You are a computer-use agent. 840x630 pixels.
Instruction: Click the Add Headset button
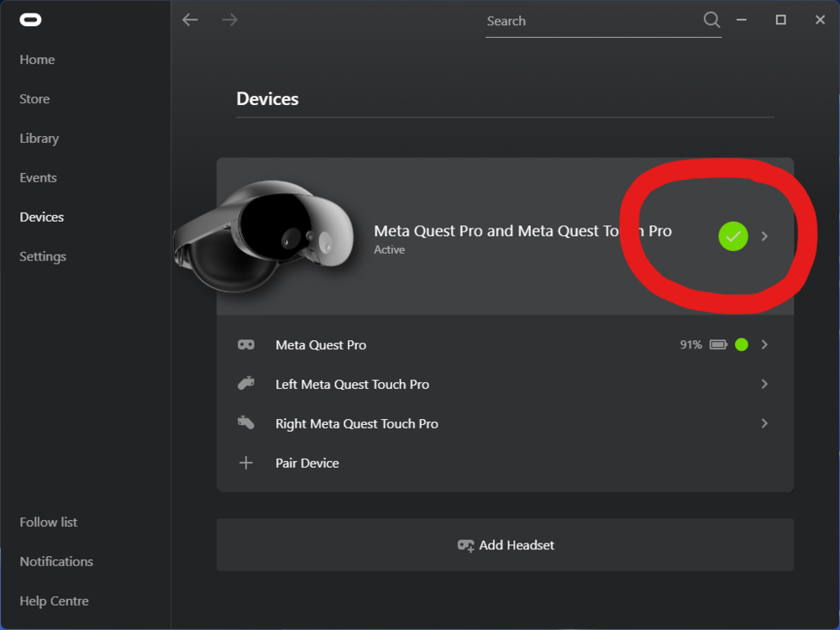pos(505,545)
